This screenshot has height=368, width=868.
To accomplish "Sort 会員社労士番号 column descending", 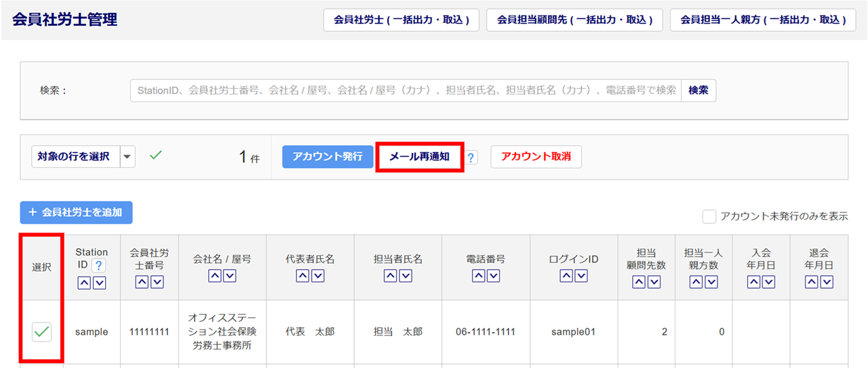I will tap(157, 283).
